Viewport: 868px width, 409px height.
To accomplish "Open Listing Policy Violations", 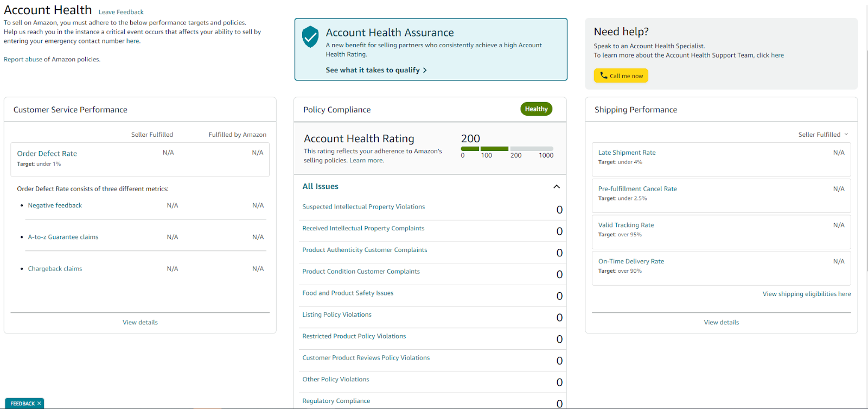I will coord(337,315).
